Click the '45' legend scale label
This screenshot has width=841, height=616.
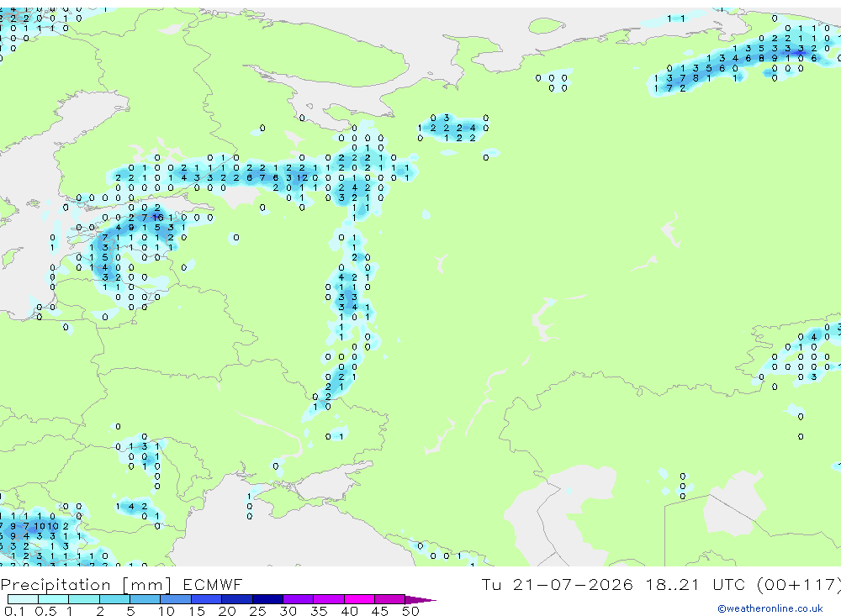click(x=380, y=611)
